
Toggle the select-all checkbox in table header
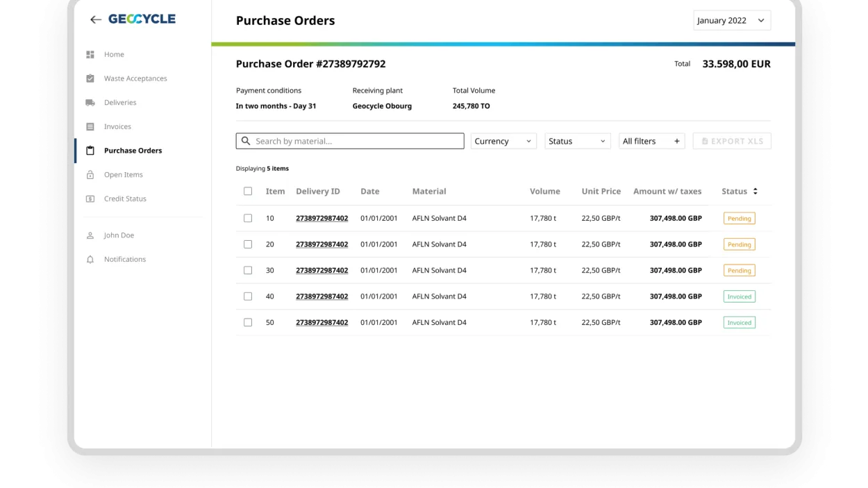pyautogui.click(x=248, y=192)
